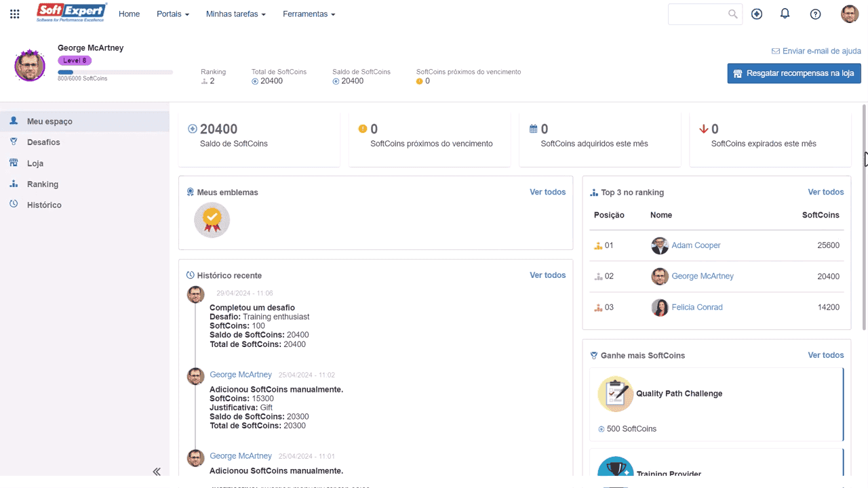This screenshot has width=868, height=488.
Task: Click inside the top search field
Action: (x=698, y=14)
